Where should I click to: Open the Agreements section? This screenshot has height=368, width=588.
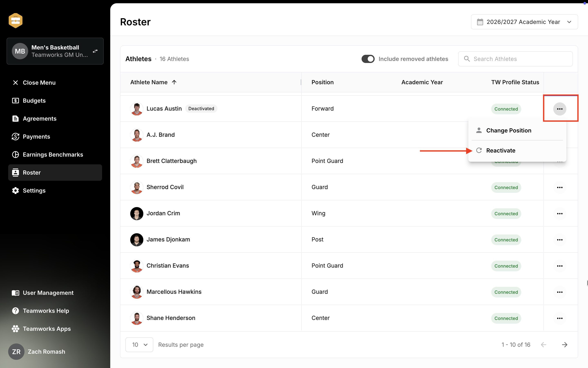(x=34, y=119)
